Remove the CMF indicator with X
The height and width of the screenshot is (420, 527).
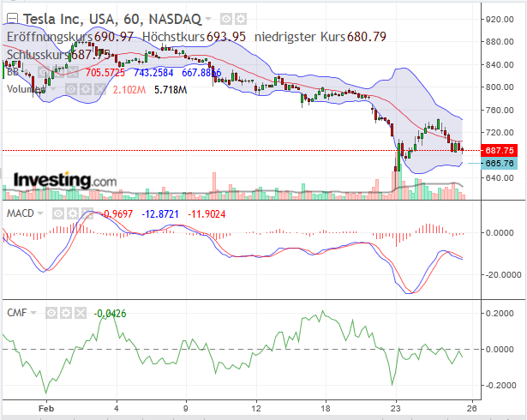click(x=81, y=313)
